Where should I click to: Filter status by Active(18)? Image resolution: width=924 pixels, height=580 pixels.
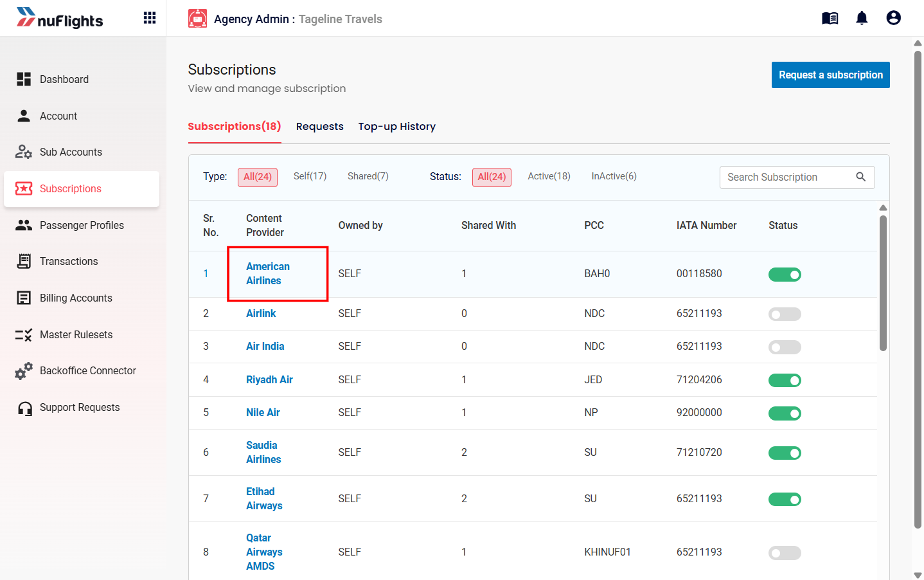549,176
